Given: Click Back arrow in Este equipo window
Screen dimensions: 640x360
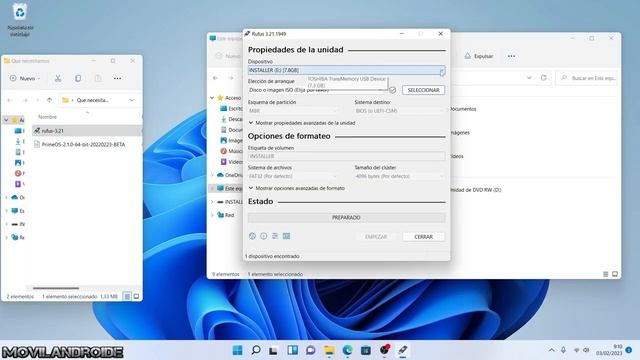Looking at the screenshot, I should [x=216, y=78].
